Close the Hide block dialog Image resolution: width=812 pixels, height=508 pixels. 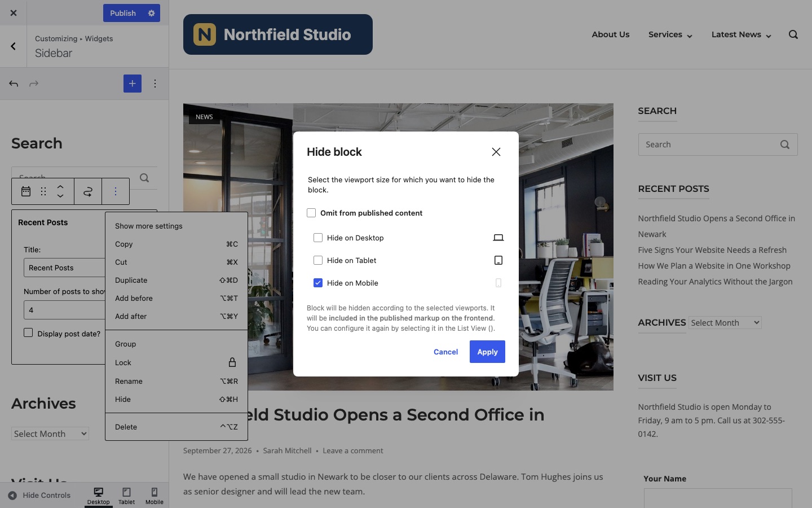click(x=496, y=152)
